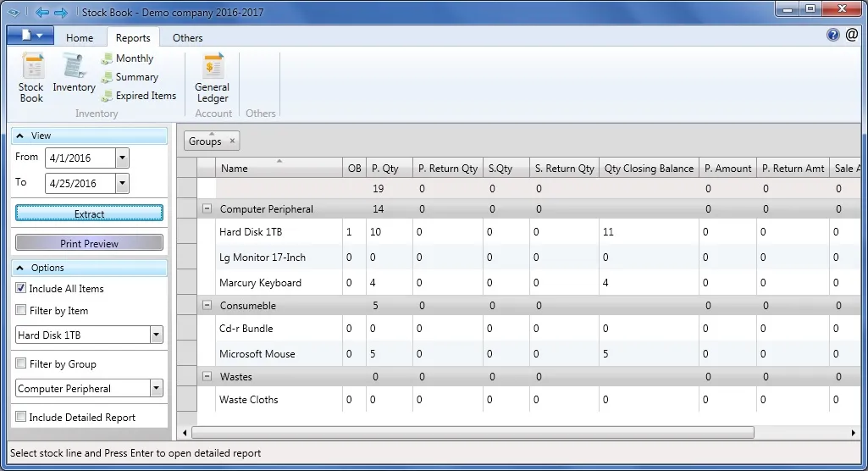Sort by P. Amount column header
The image size is (868, 471).
[x=727, y=169]
